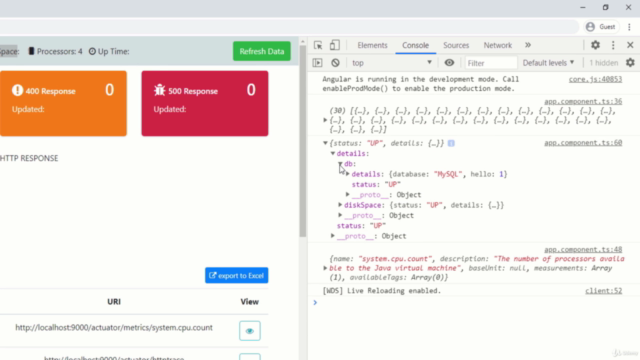Expand __proto__ below diskSpace
This screenshot has width=640, height=360.
pyautogui.click(x=340, y=215)
